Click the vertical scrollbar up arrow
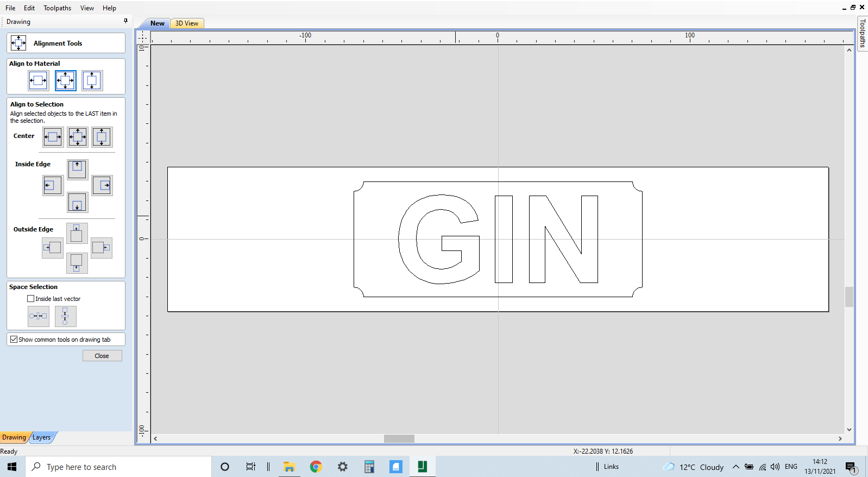The image size is (868, 477). (849, 50)
